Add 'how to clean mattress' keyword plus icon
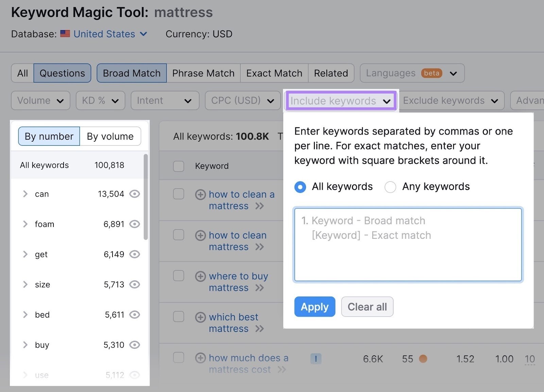Viewport: 544px width, 392px height. click(200, 235)
